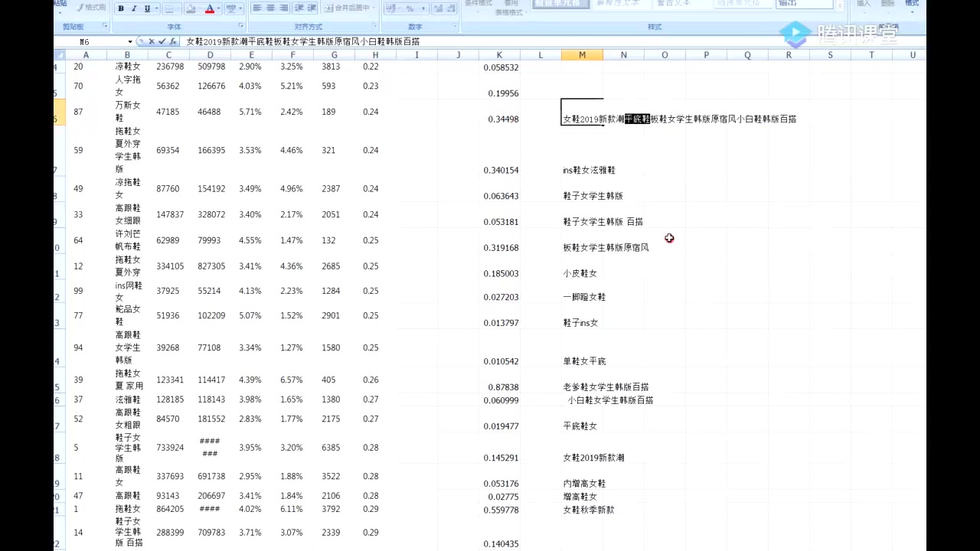Align text right
Screen dimensions: 980x551
pos(284,8)
